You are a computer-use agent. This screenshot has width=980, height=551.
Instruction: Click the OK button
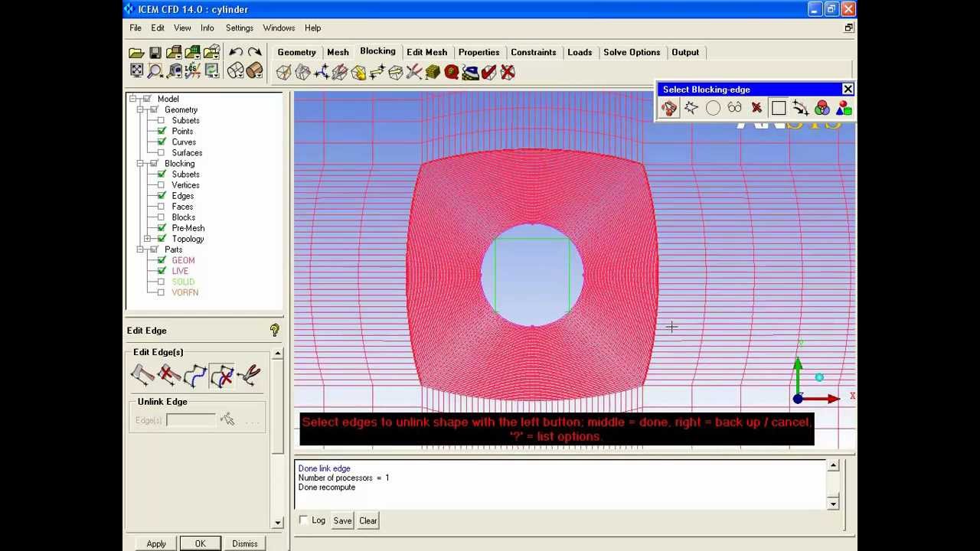(200, 543)
